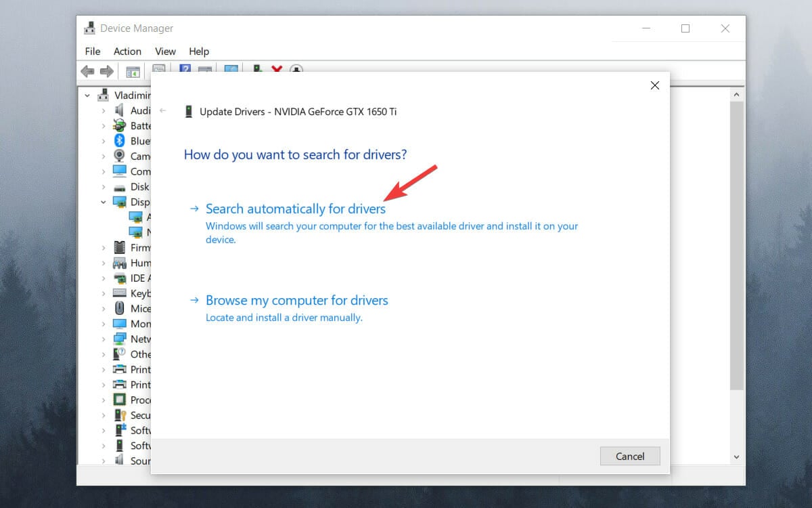
Task: Select the Monitors icon in device tree
Action: pos(120,324)
